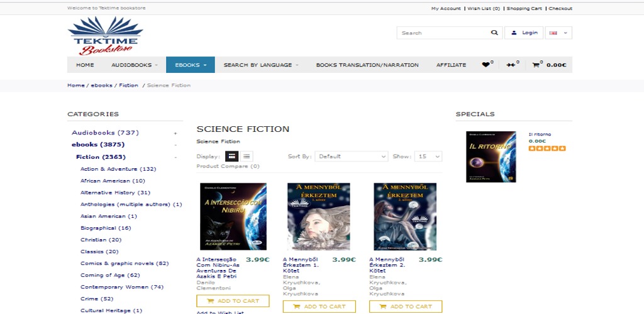Select Audiobooks (737) category
The height and width of the screenshot is (314, 644).
(x=105, y=133)
